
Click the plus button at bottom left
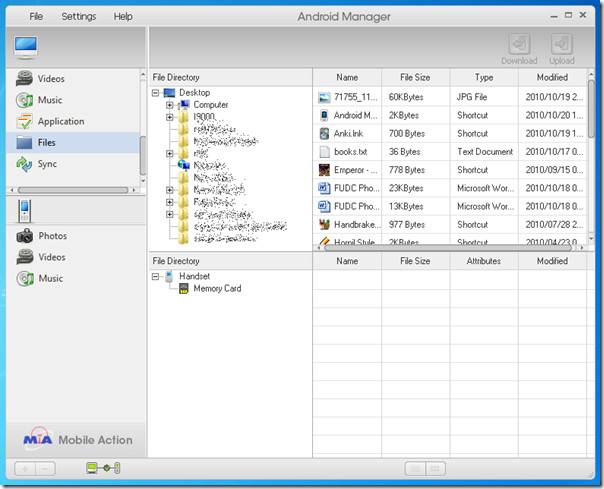click(x=25, y=469)
